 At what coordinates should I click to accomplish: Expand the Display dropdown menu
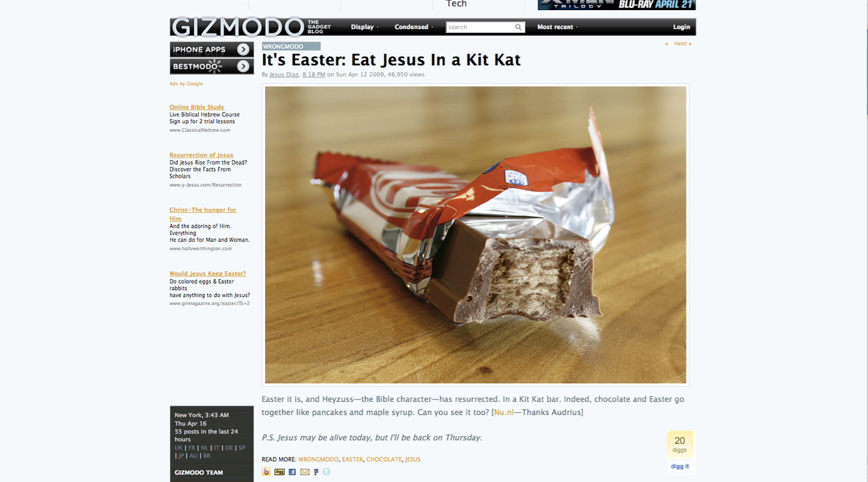[x=364, y=27]
